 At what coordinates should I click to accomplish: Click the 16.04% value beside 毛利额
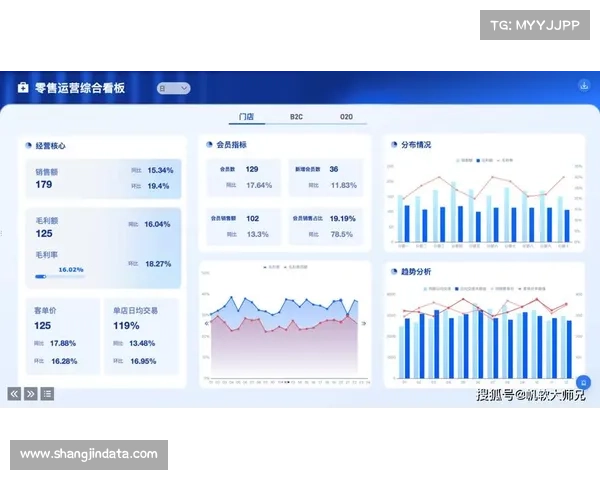[x=157, y=224]
